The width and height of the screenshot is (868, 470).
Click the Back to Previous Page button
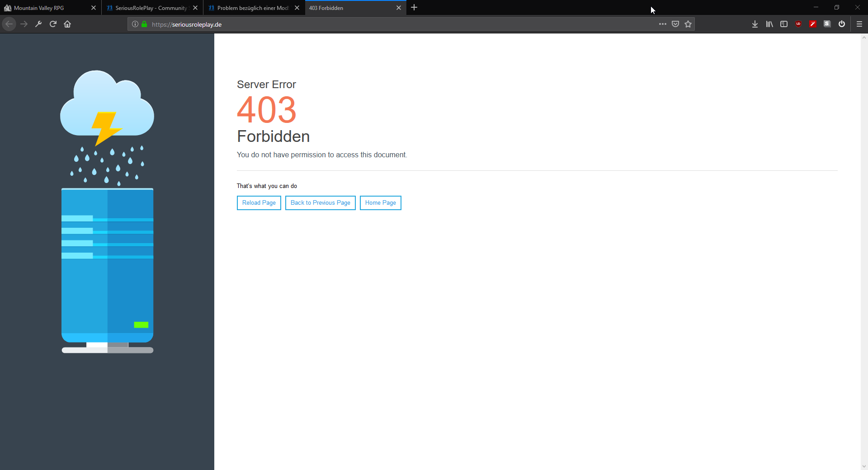pos(321,203)
